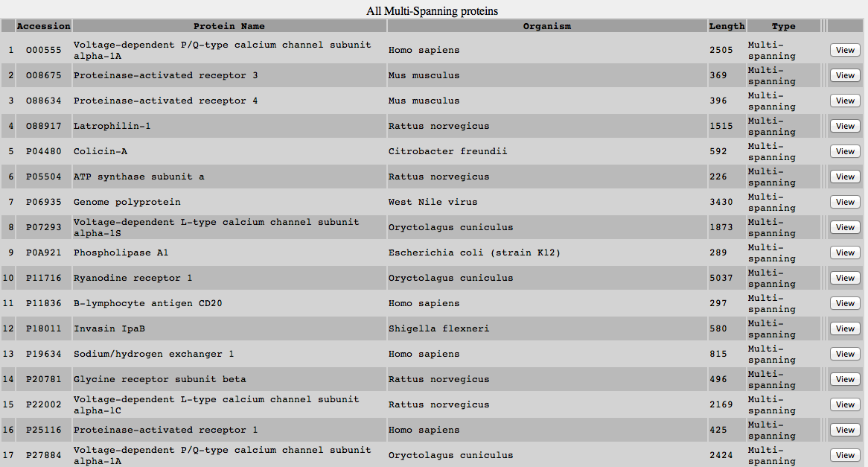View Sodium/hydrogen exchanger 1 record
The image size is (868, 467).
[x=844, y=354]
